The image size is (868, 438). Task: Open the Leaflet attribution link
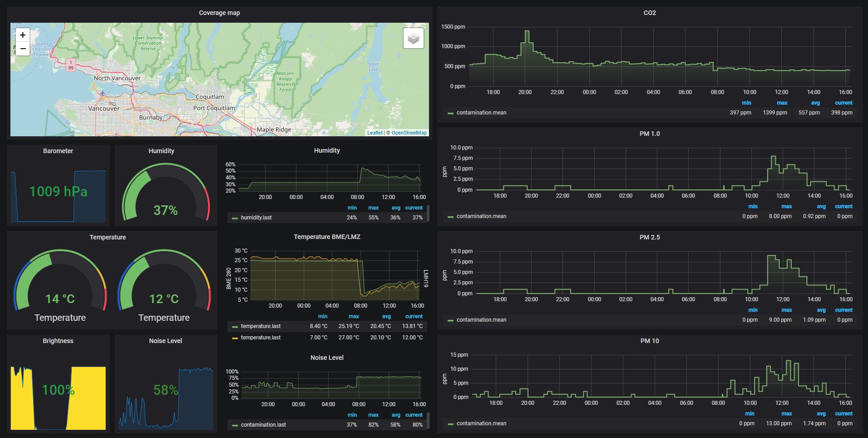click(375, 133)
